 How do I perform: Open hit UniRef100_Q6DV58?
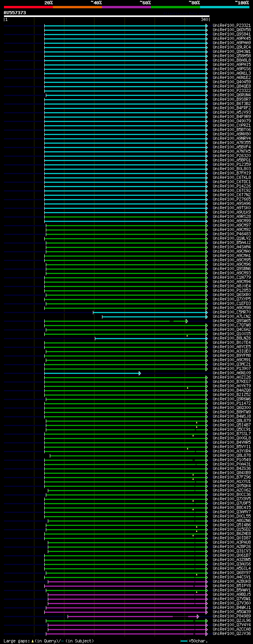point(232,30)
